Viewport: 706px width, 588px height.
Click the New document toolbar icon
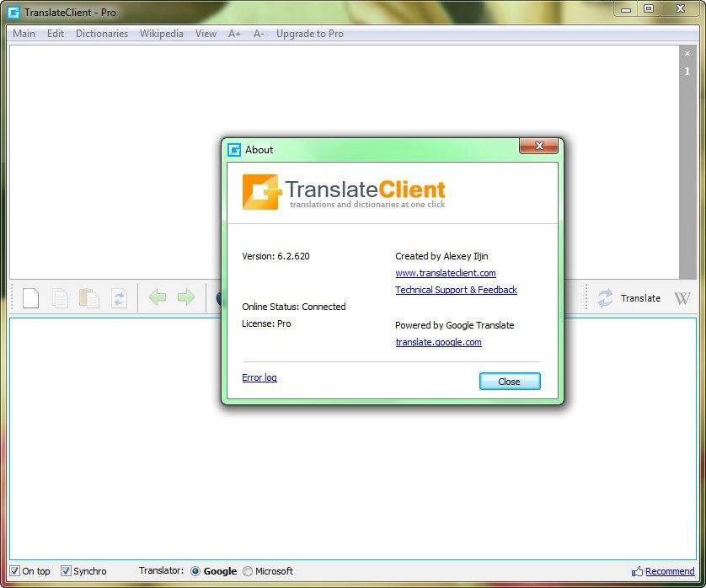(x=30, y=298)
